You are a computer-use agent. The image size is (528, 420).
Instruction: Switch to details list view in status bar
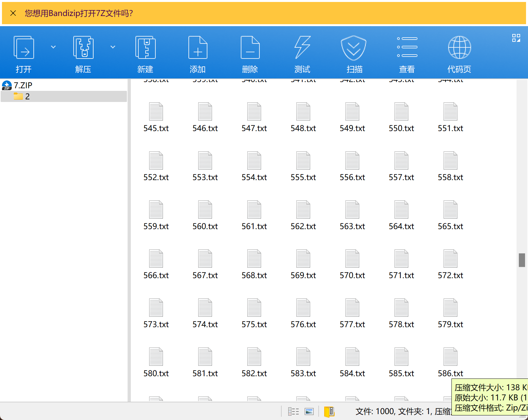[x=293, y=412]
